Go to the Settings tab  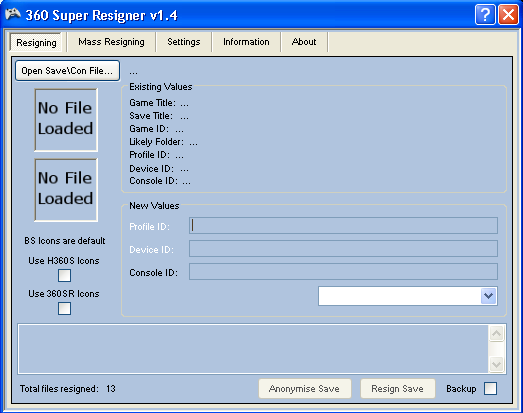click(183, 42)
